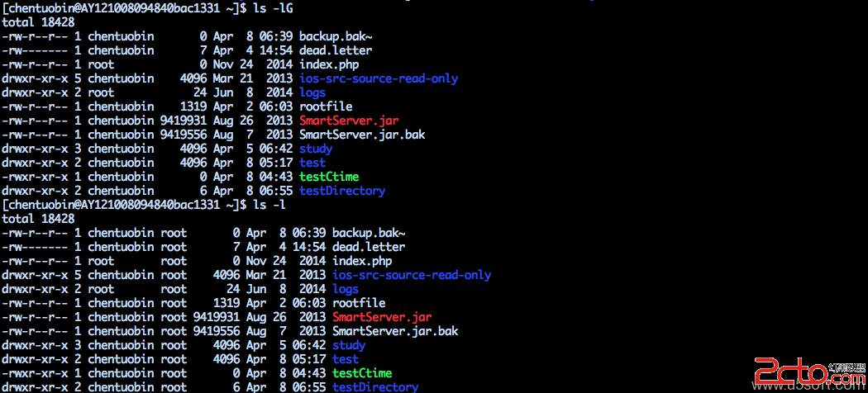Click blue test directory in first listing

click(312, 163)
